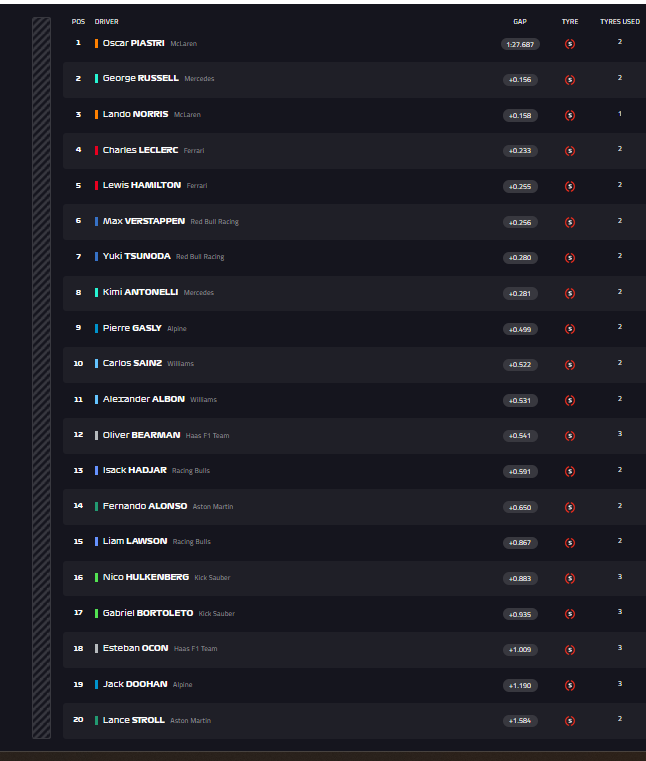Image resolution: width=646 pixels, height=761 pixels.
Task: Click the +0.280 gap pill for Tsunoda
Action: point(520,258)
